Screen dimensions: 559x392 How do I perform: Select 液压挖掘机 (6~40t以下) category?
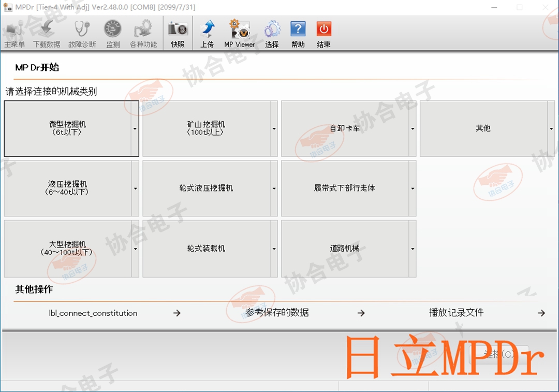[x=67, y=188]
